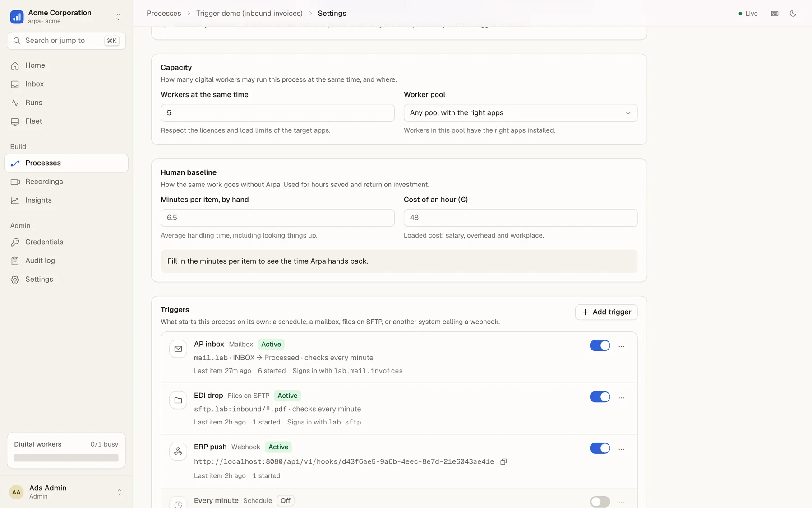Click the ERP push webhook icon
This screenshot has height=508, width=812.
pyautogui.click(x=178, y=452)
